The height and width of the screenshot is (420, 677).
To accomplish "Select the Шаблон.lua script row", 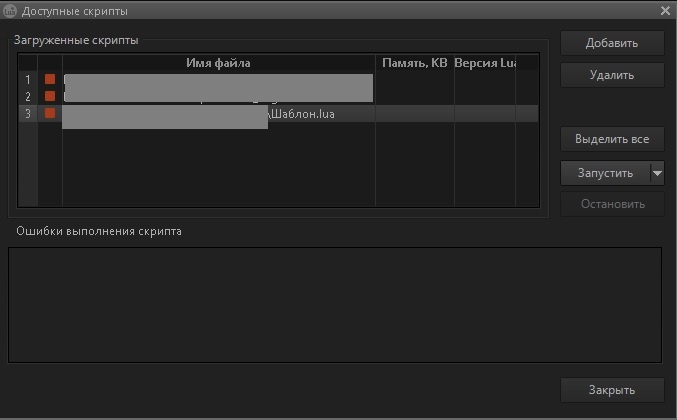I will pyautogui.click(x=278, y=114).
